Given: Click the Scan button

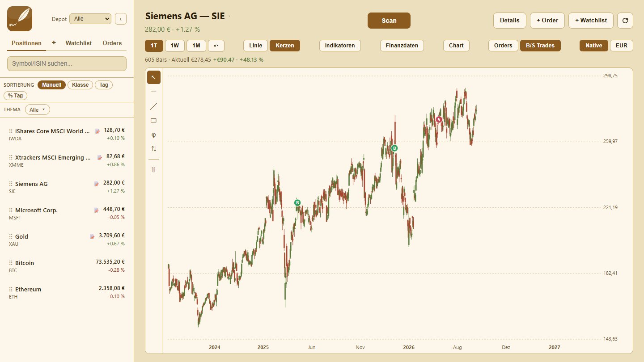Looking at the screenshot, I should (389, 21).
